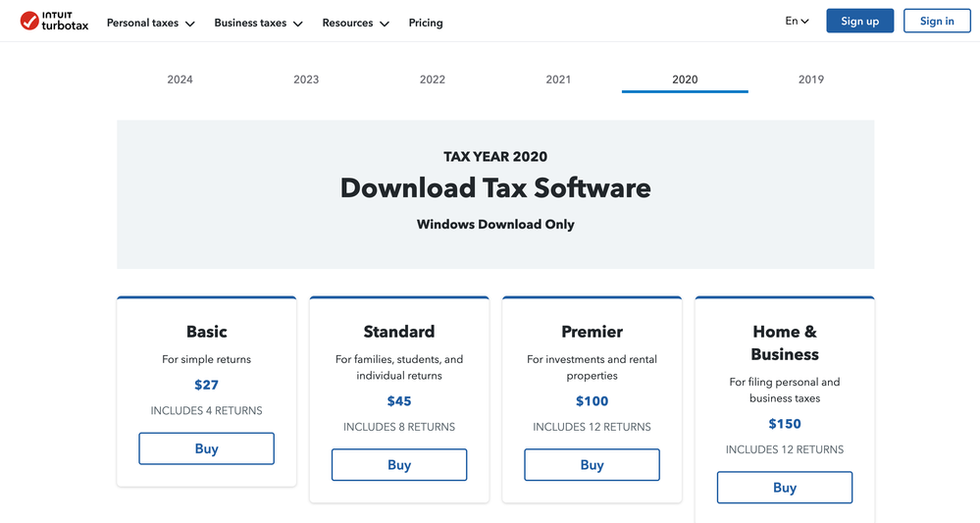The image size is (980, 523).
Task: Buy the Standard edition
Action: coord(399,465)
